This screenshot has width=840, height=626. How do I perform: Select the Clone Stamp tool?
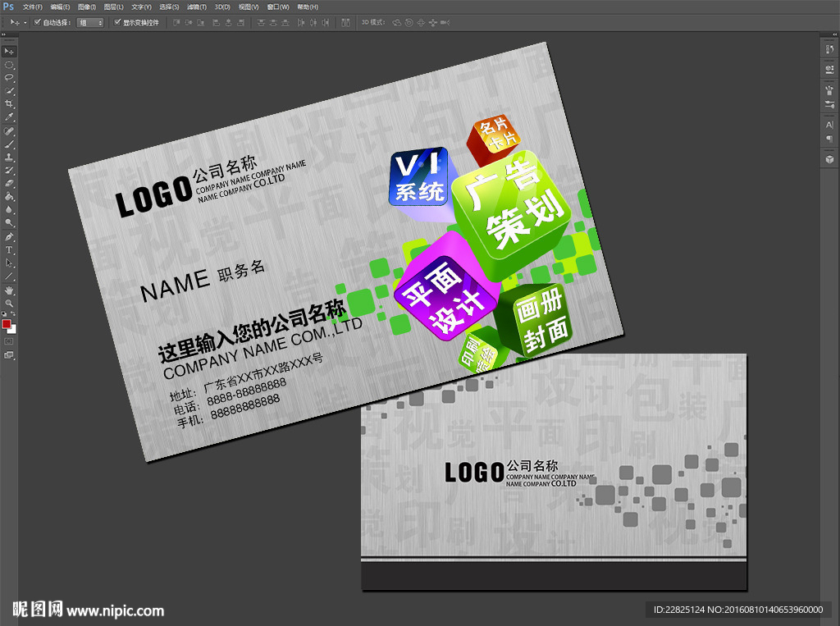coord(9,158)
